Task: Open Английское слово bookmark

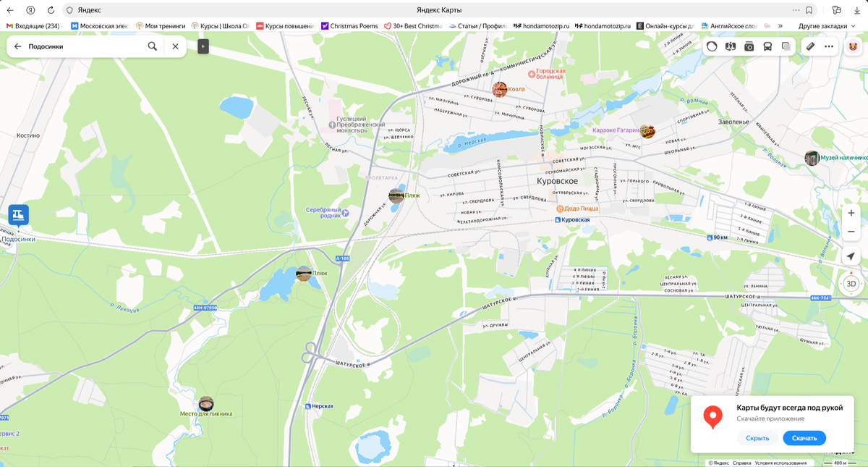Action: click(x=729, y=26)
